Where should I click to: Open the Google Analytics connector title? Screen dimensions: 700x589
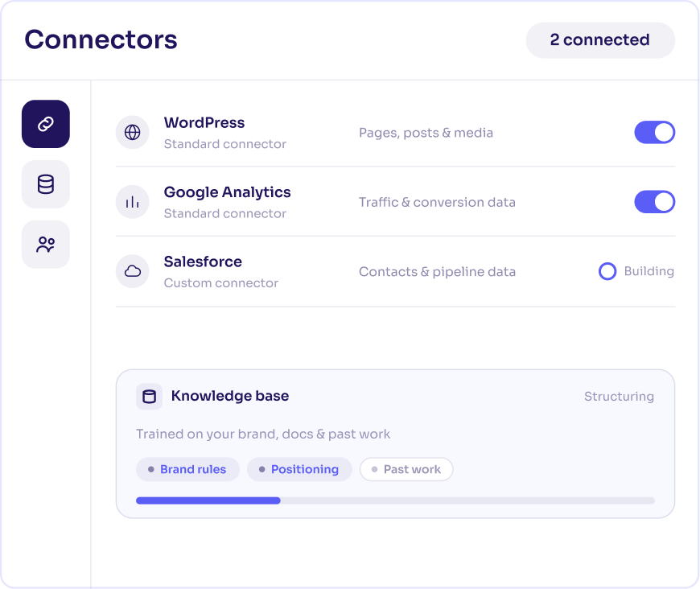coord(227,192)
